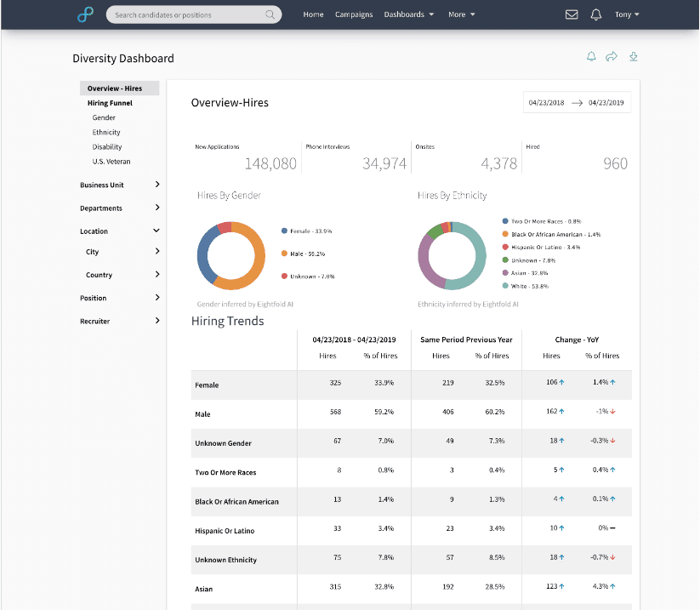This screenshot has width=700, height=610.
Task: Collapse the Location filter section
Action: pos(119,231)
